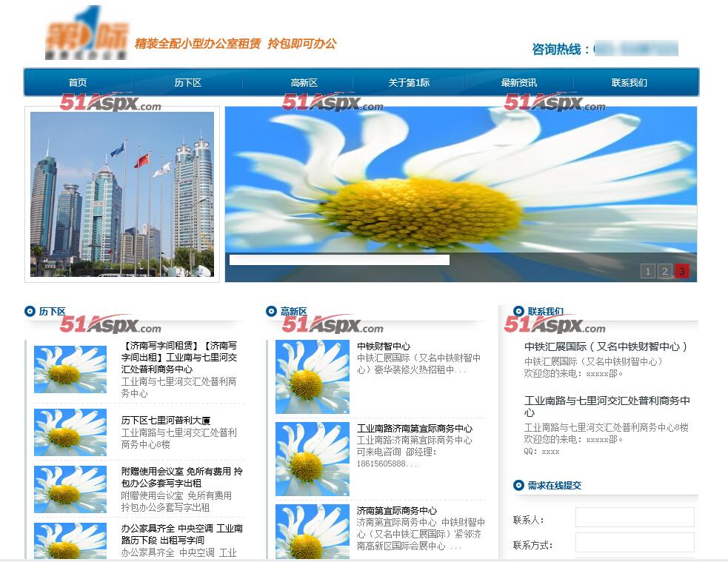Click the 需求在线提交 heading

click(555, 486)
